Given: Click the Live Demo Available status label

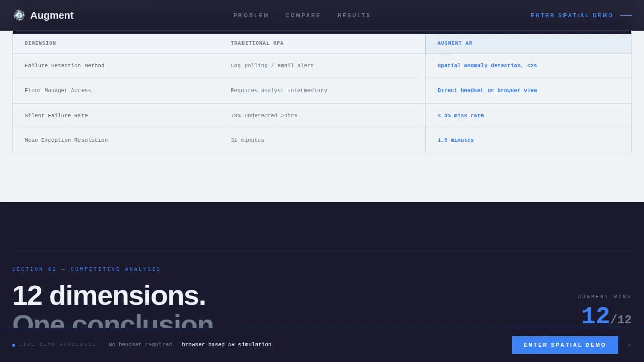Looking at the screenshot, I should click(x=57, y=345).
